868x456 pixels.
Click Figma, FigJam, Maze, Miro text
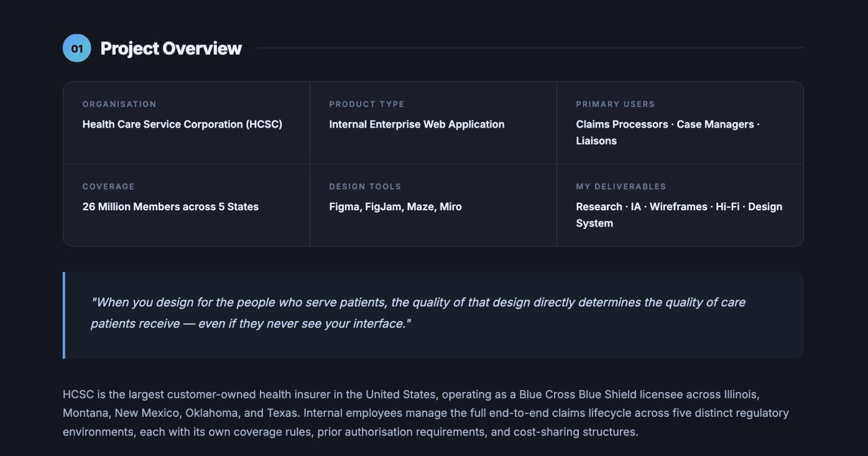395,207
